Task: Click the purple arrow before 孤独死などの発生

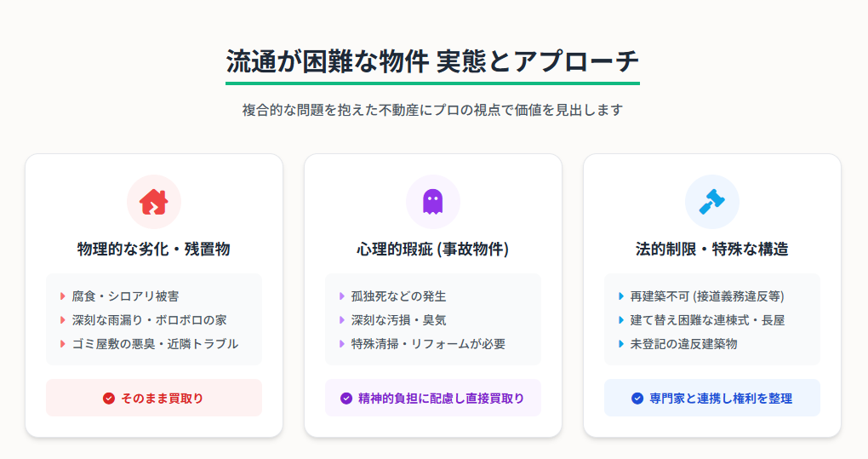Action: point(341,296)
